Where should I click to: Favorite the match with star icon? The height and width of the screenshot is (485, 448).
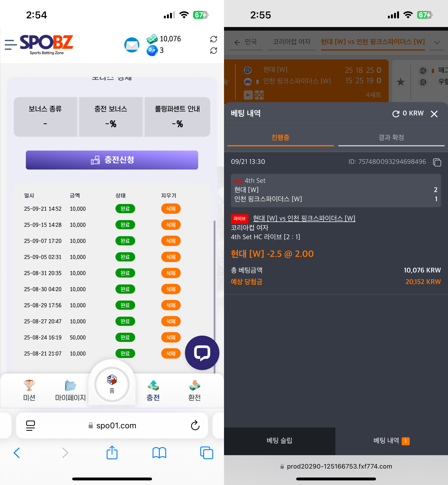click(x=401, y=82)
